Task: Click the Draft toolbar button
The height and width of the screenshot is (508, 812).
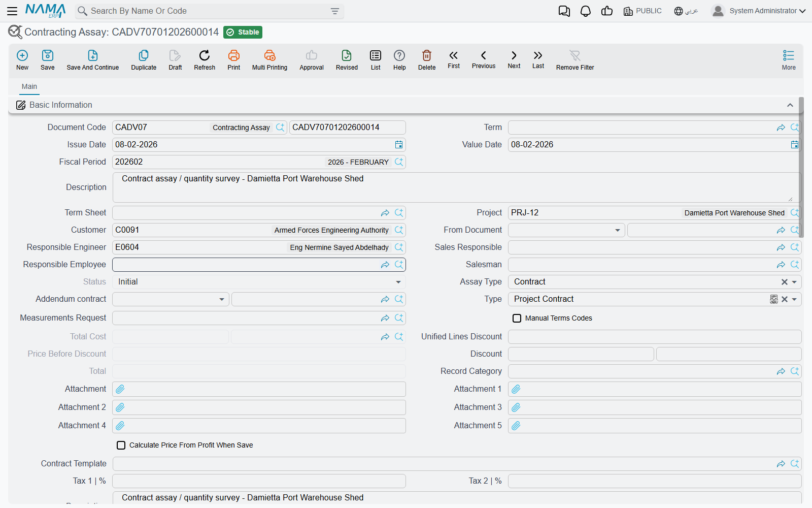Action: click(x=175, y=60)
